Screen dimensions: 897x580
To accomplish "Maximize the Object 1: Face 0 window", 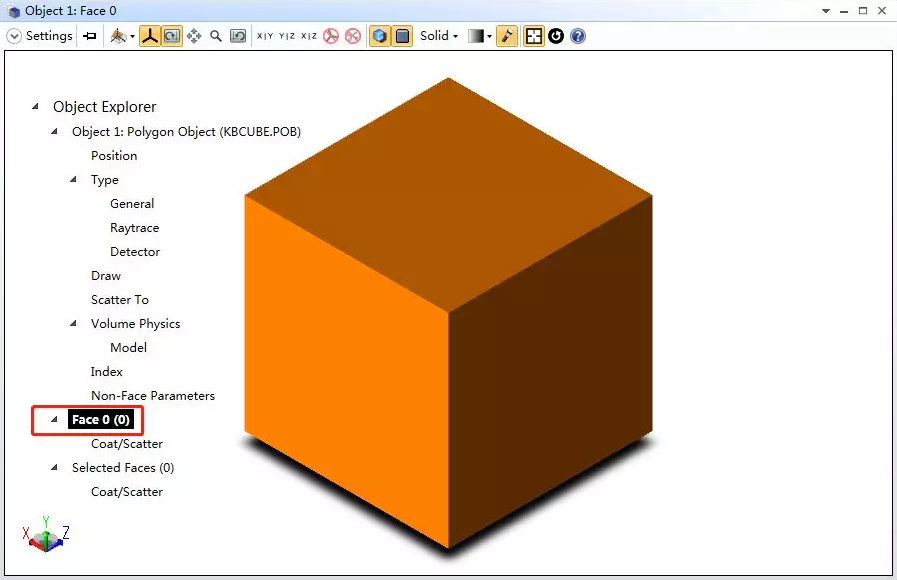I will click(x=863, y=11).
